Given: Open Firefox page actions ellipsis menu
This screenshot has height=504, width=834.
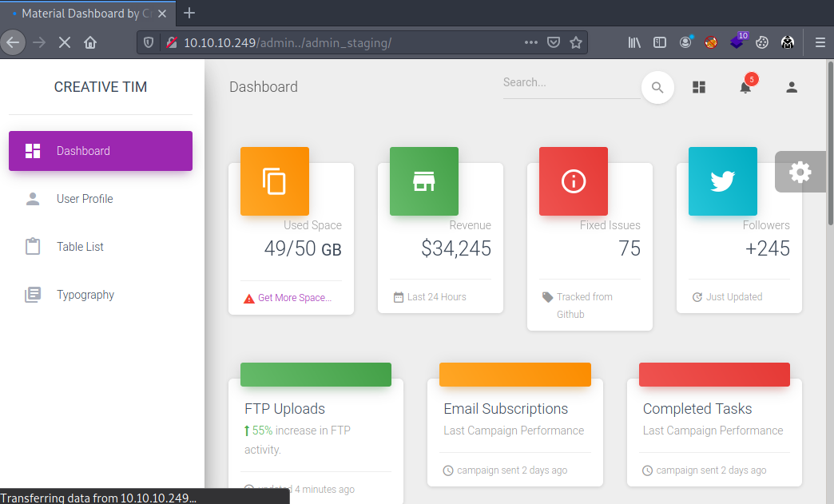Looking at the screenshot, I should [x=531, y=42].
